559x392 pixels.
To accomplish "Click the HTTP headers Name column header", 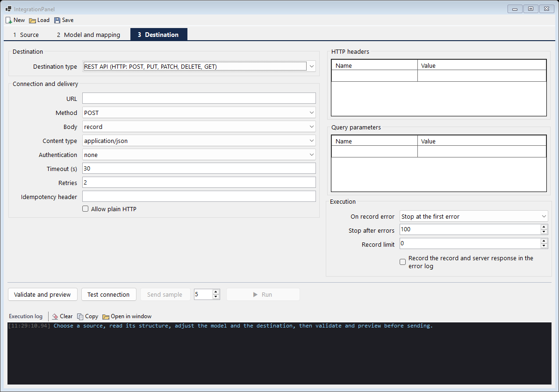I will coord(374,65).
